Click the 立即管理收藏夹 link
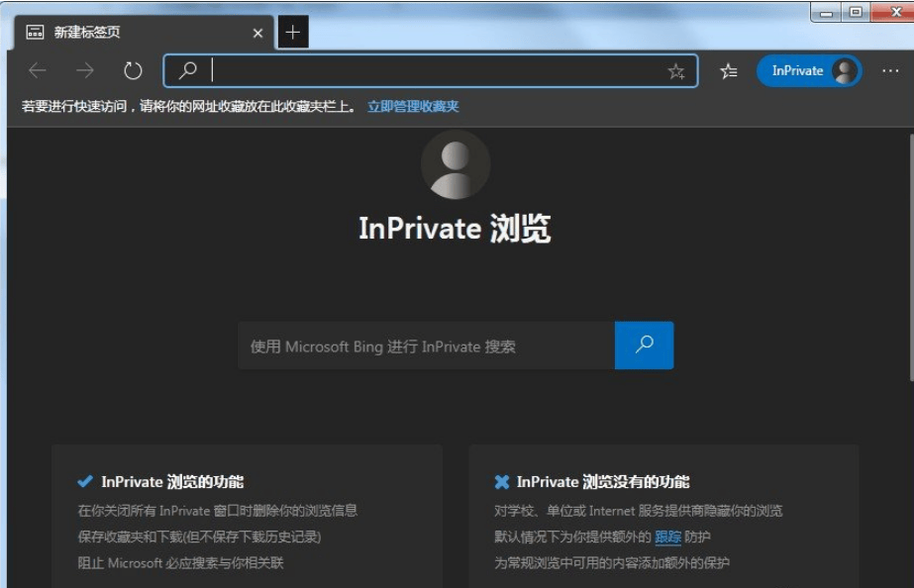 [413, 106]
